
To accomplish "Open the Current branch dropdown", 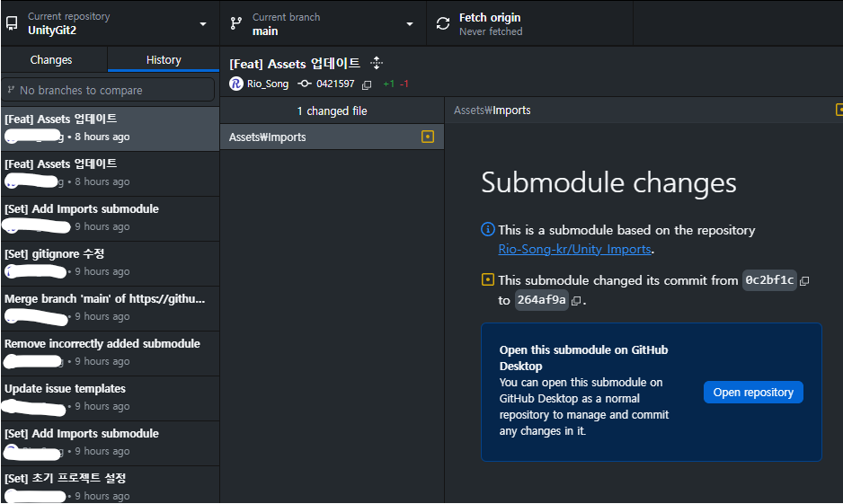I will click(324, 23).
